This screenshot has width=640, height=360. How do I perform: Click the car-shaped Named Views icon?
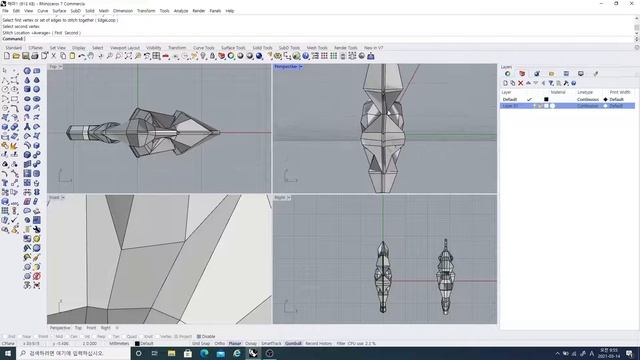tap(166, 56)
